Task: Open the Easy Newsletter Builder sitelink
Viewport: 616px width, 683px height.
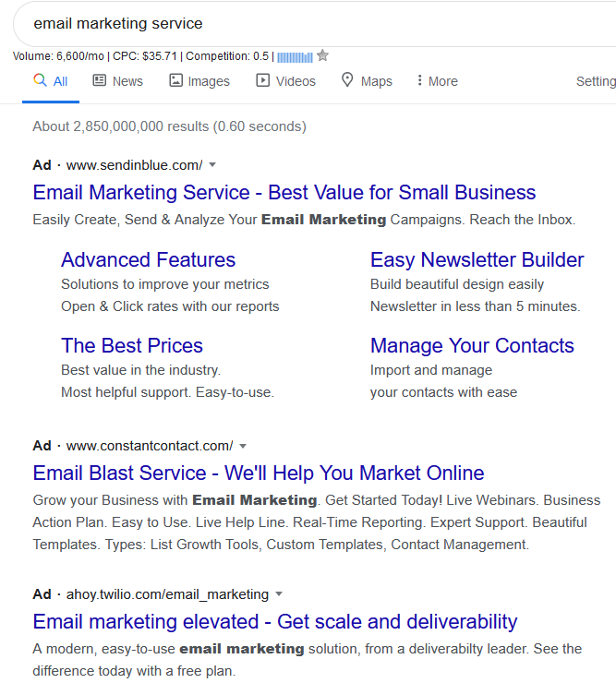Action: point(477,260)
